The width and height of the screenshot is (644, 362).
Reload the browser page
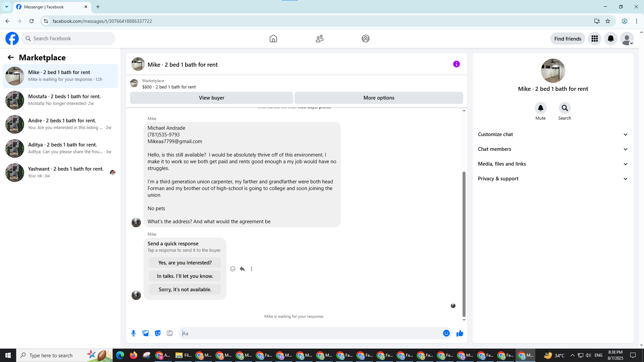(x=32, y=21)
